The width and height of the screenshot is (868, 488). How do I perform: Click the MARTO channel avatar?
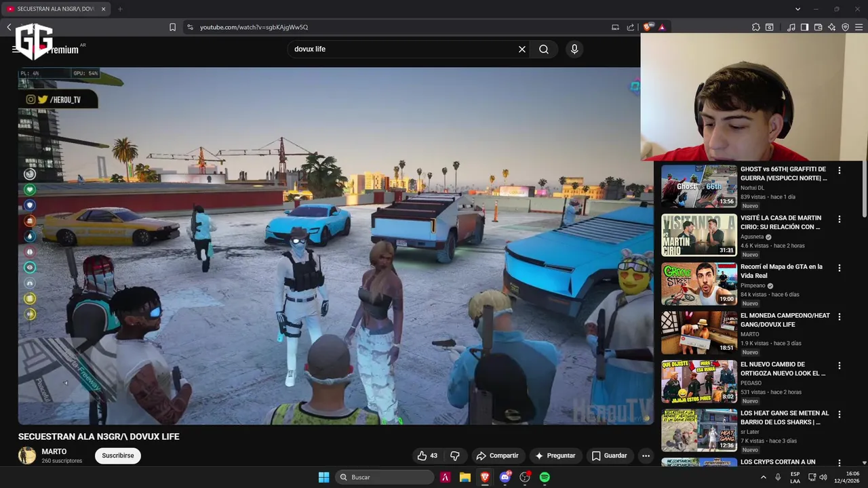click(27, 455)
